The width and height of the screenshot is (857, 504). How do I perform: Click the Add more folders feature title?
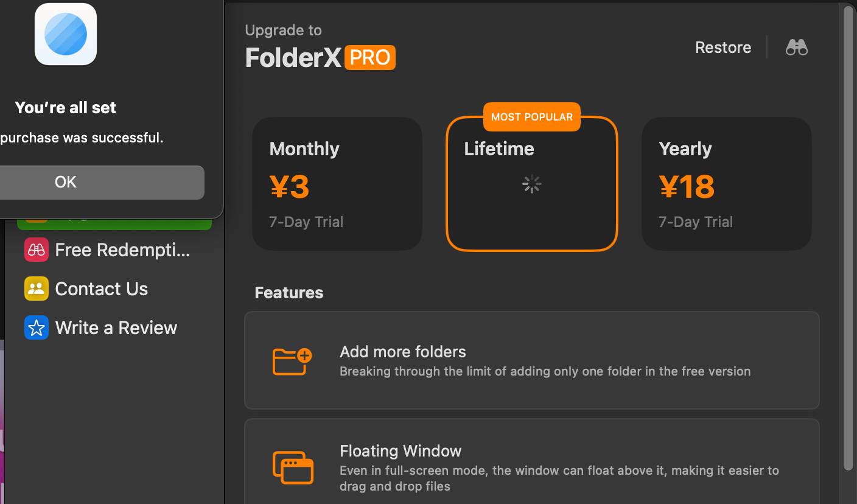(x=403, y=352)
